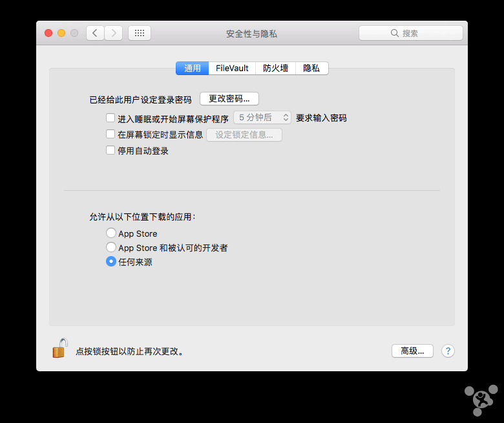The image size is (504, 423).
Task: Open the 防火墙 tab
Action: [x=275, y=68]
